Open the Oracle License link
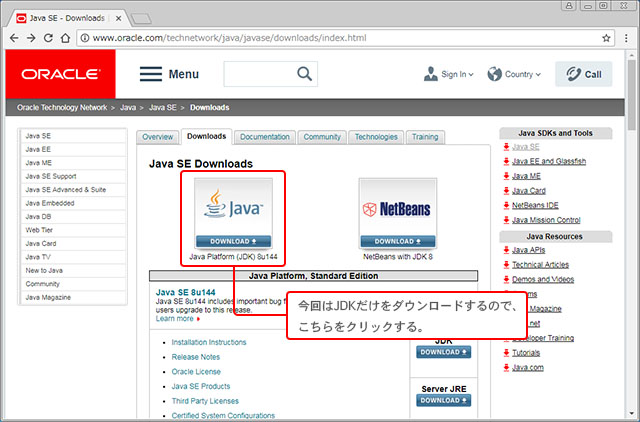Viewport: 640px width, 422px height. [196, 372]
